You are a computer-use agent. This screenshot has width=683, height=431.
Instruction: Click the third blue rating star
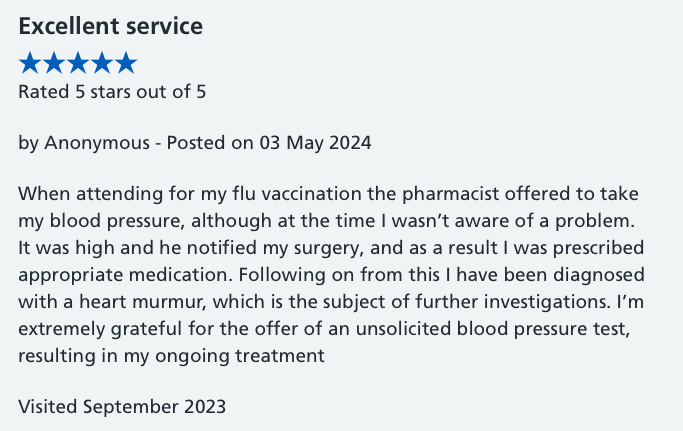(x=78, y=62)
